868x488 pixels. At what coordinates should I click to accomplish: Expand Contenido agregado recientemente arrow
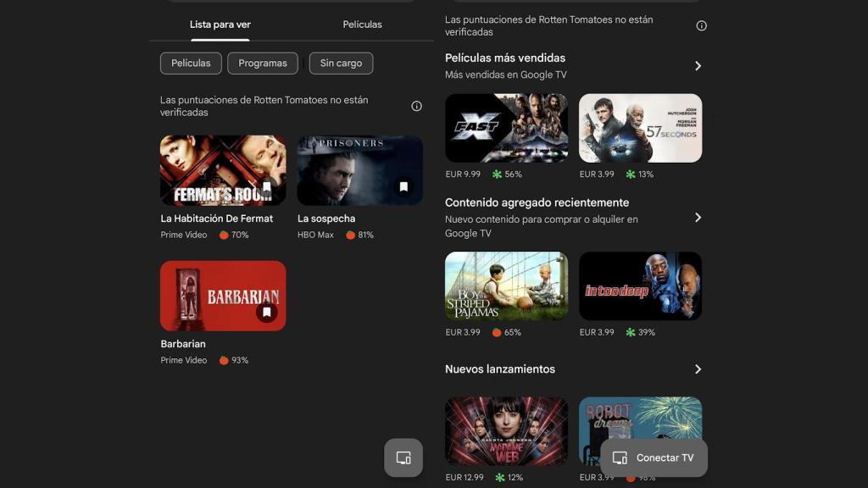pos(698,218)
